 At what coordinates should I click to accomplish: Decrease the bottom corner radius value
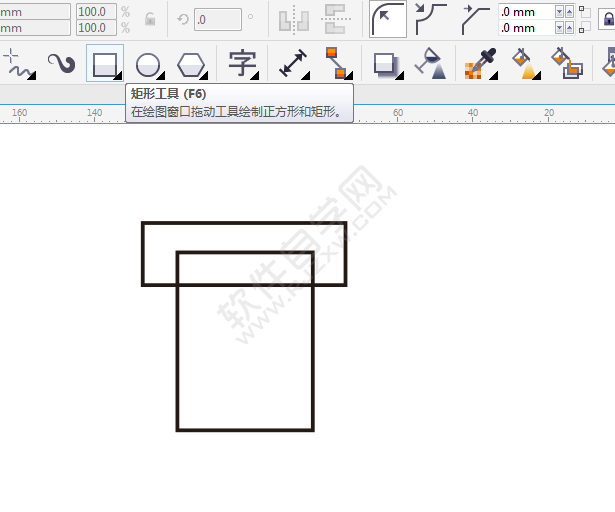click(x=560, y=28)
